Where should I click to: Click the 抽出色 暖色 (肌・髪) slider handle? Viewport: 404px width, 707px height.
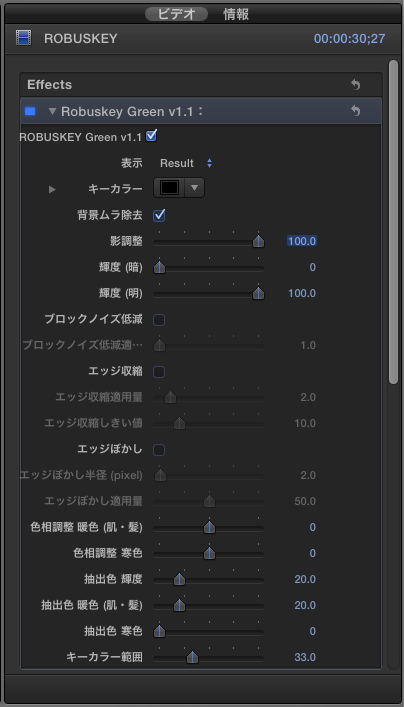coord(179,605)
